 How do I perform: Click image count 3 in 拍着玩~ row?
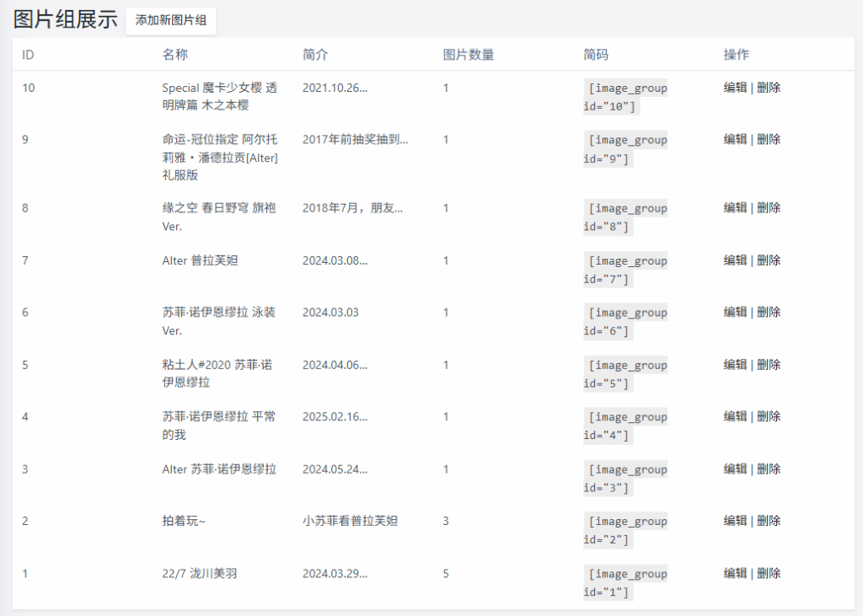click(446, 521)
